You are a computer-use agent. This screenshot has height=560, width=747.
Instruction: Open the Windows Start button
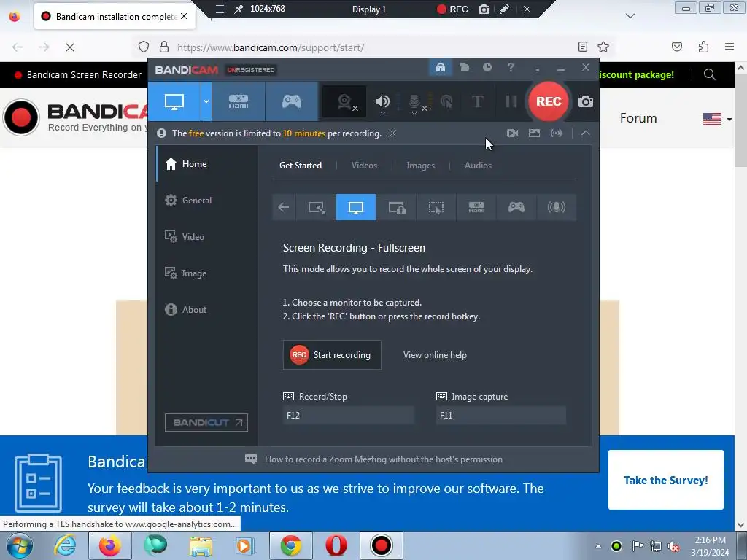20,545
